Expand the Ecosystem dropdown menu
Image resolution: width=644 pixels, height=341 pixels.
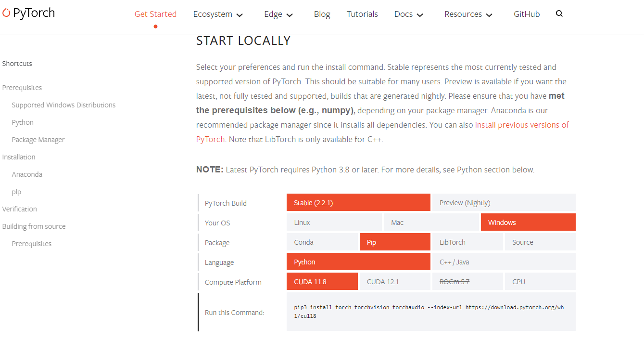[x=218, y=14]
